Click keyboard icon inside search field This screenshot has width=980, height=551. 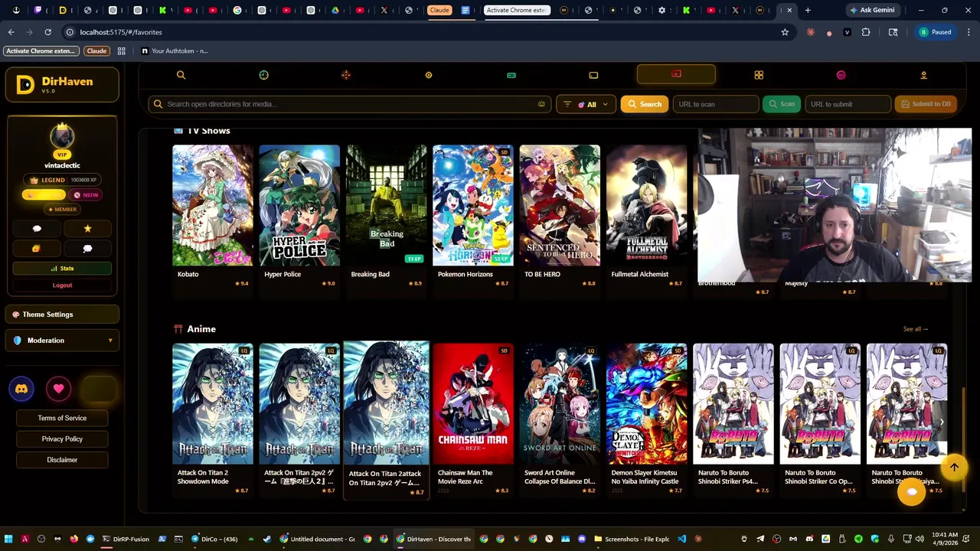click(x=541, y=104)
